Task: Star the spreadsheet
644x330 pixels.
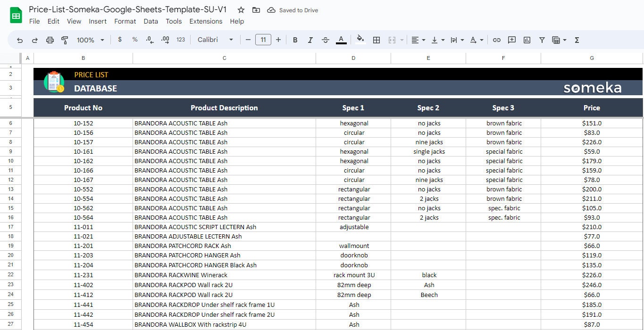Action: coord(241,9)
